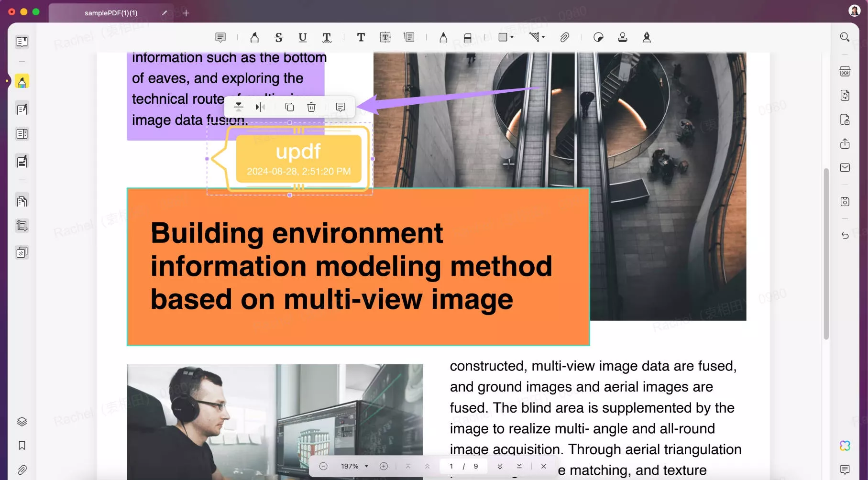Rename the tab with the pencil icon
868x480 pixels.
[165, 13]
